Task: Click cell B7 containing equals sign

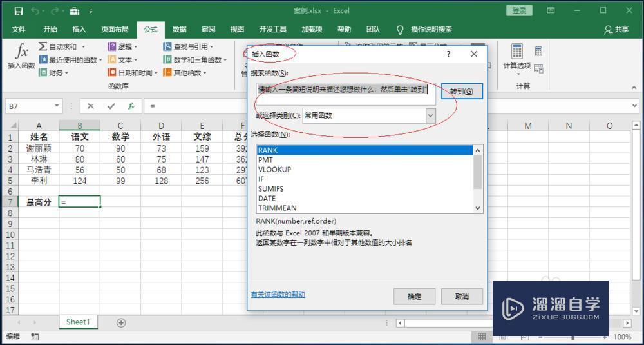Action: click(80, 202)
